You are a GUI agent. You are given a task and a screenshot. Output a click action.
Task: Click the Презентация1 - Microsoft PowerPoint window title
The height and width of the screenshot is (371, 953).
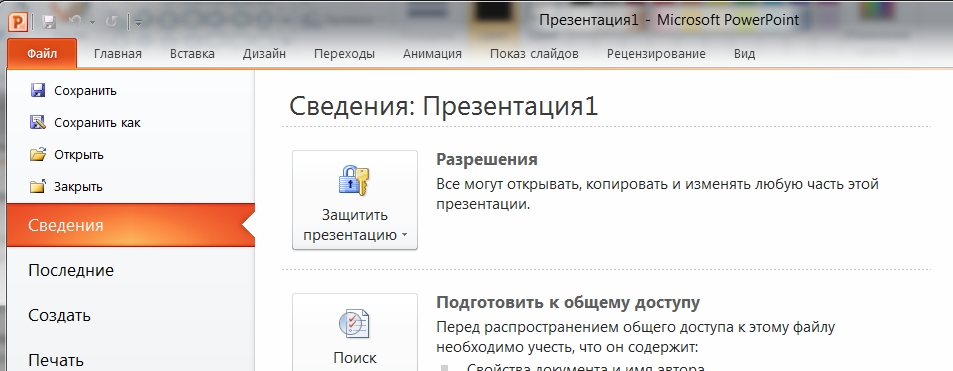click(669, 20)
